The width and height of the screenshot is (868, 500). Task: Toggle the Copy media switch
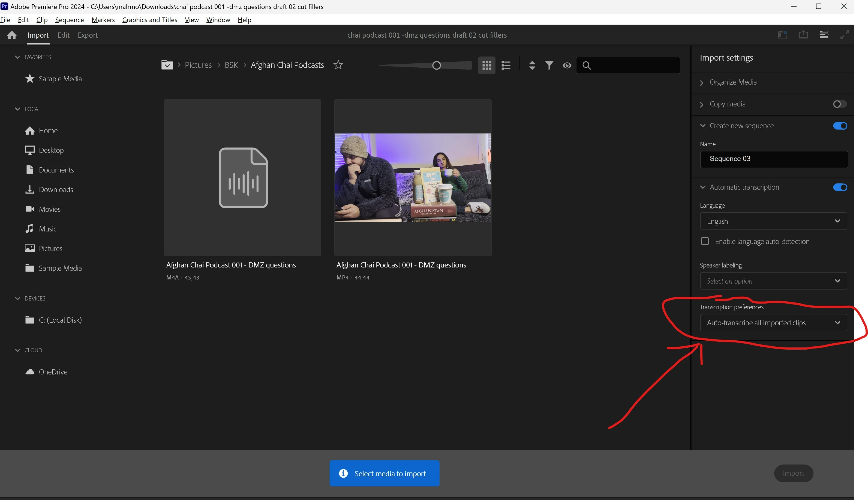(840, 104)
